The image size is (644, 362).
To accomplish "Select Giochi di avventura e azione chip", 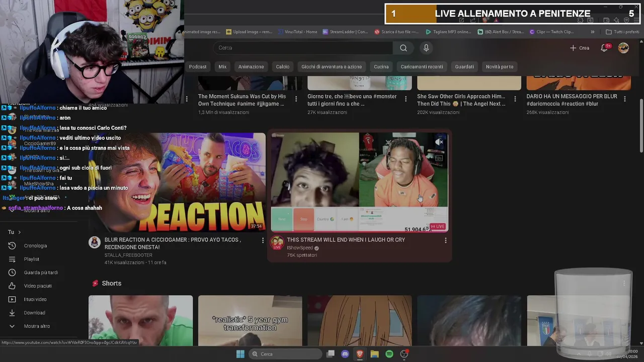I will [x=332, y=67].
